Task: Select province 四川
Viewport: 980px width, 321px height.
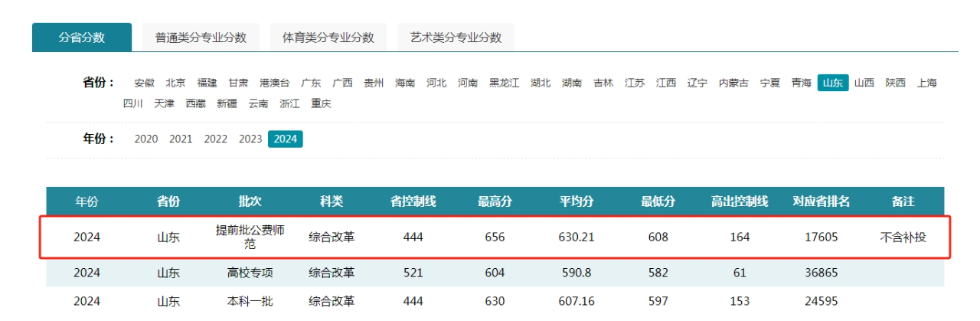Action: (133, 103)
